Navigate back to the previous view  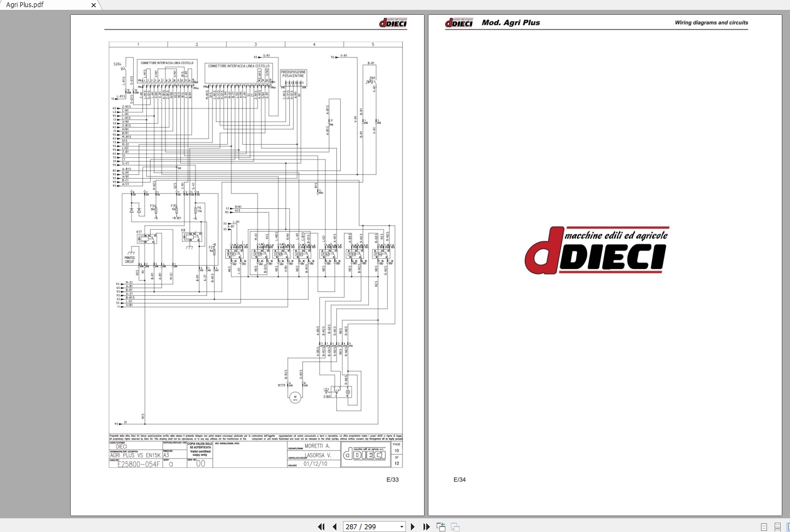coord(441,527)
